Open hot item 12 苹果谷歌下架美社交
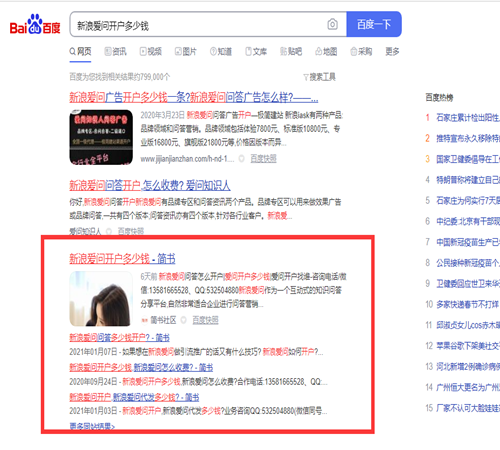The height and width of the screenshot is (450, 500). 468,346
